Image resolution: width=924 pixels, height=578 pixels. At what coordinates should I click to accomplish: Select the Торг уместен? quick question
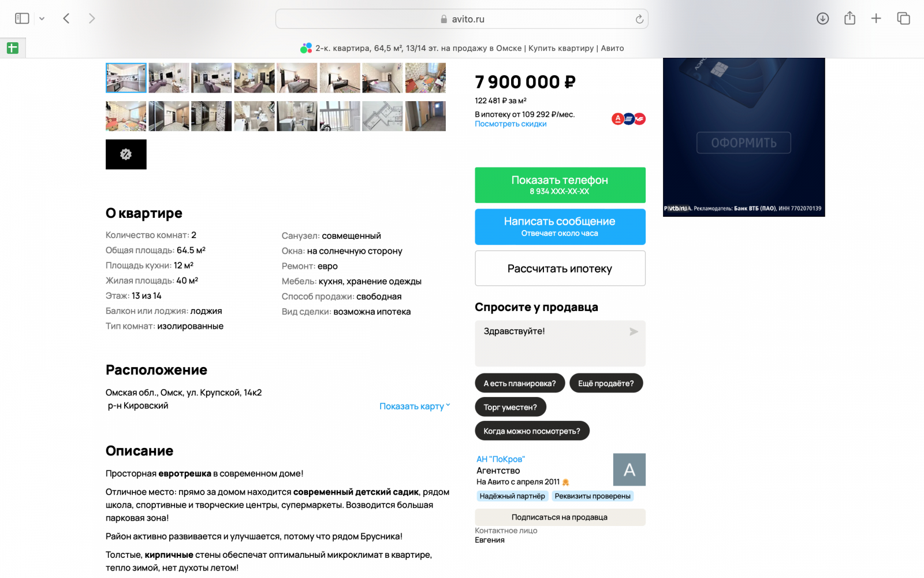point(511,407)
